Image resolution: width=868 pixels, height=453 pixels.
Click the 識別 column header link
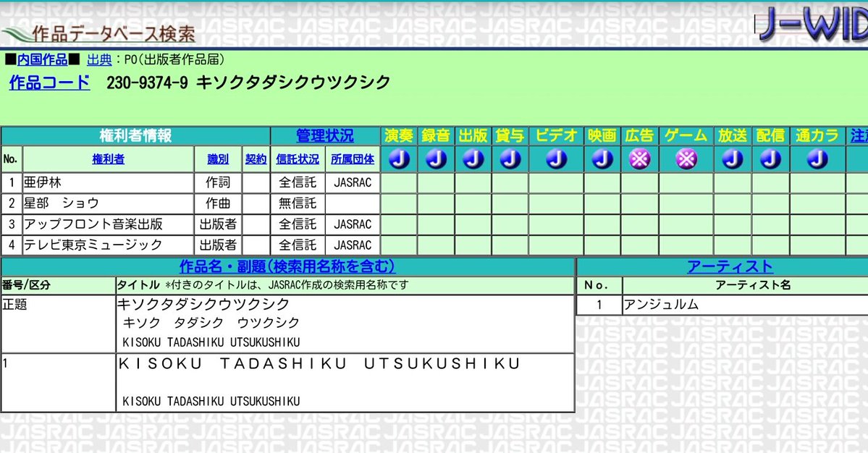218,159
